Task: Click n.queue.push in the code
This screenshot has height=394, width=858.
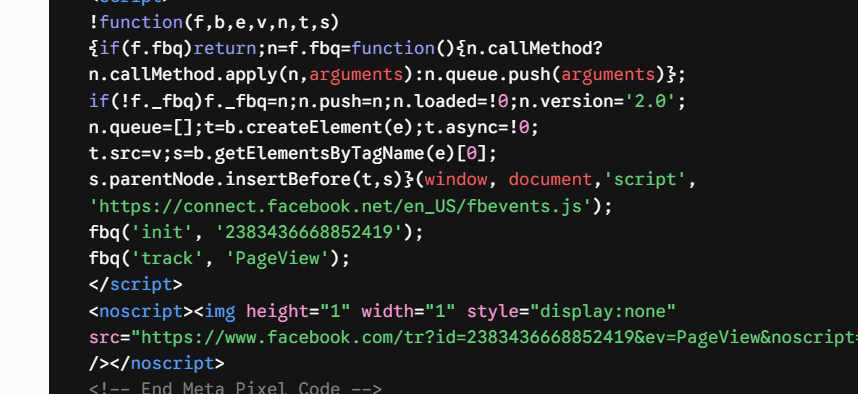Action: pyautogui.click(x=488, y=75)
